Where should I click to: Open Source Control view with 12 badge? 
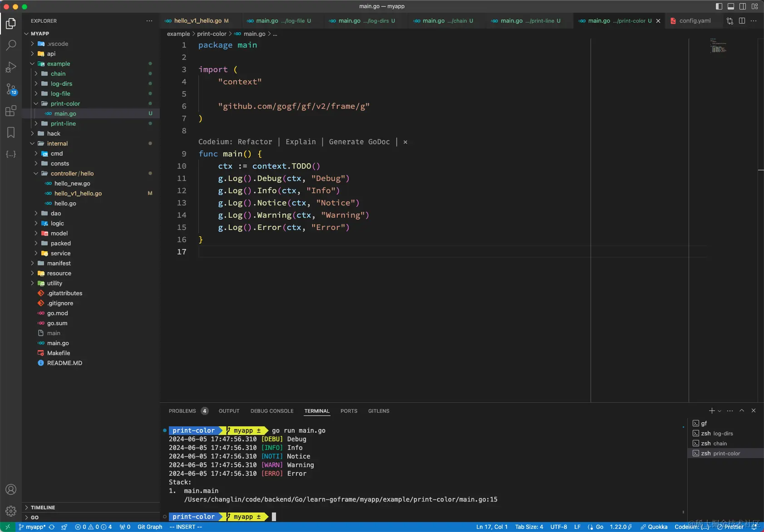[x=11, y=89]
